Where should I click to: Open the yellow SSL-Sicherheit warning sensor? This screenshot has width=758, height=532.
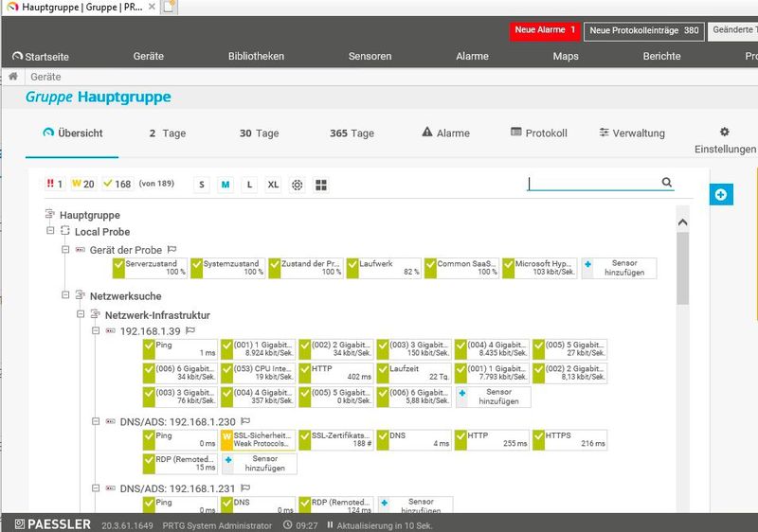point(258,440)
